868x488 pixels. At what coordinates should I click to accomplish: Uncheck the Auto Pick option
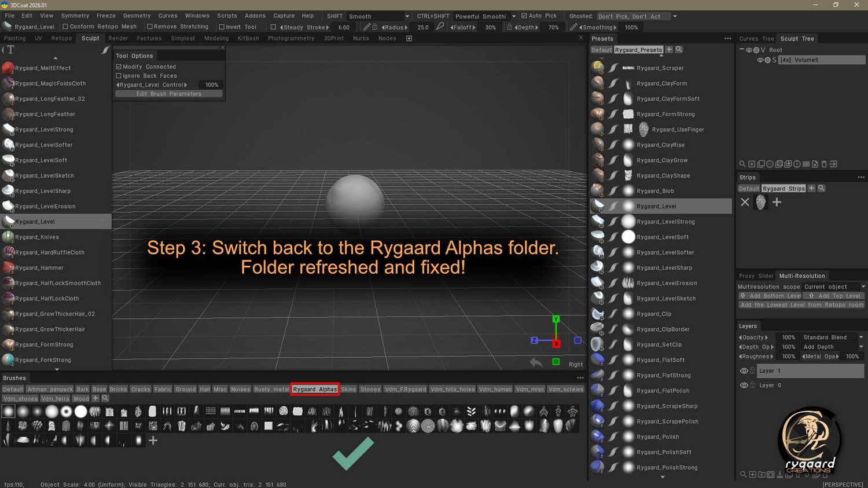(x=524, y=16)
